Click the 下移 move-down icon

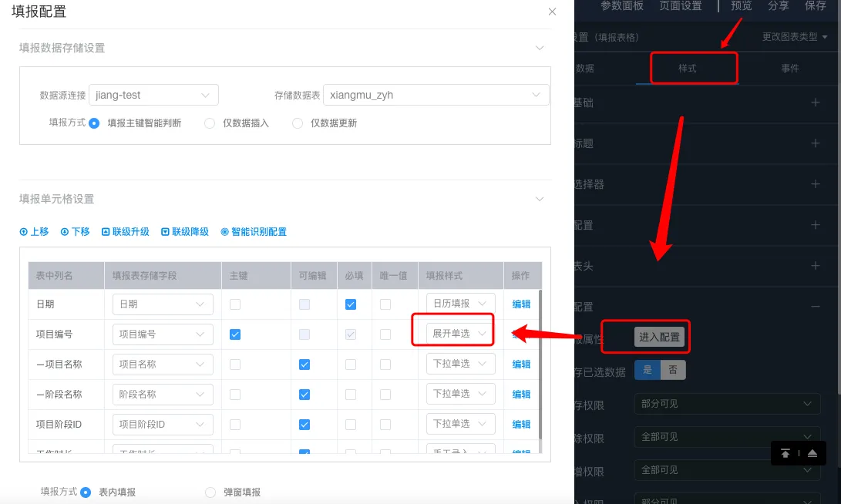pos(64,232)
